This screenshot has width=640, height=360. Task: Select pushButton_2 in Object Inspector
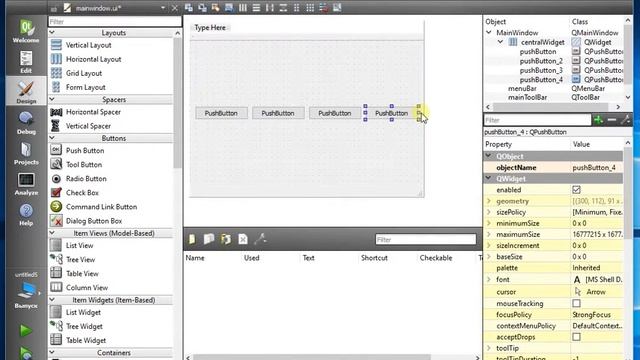point(541,61)
